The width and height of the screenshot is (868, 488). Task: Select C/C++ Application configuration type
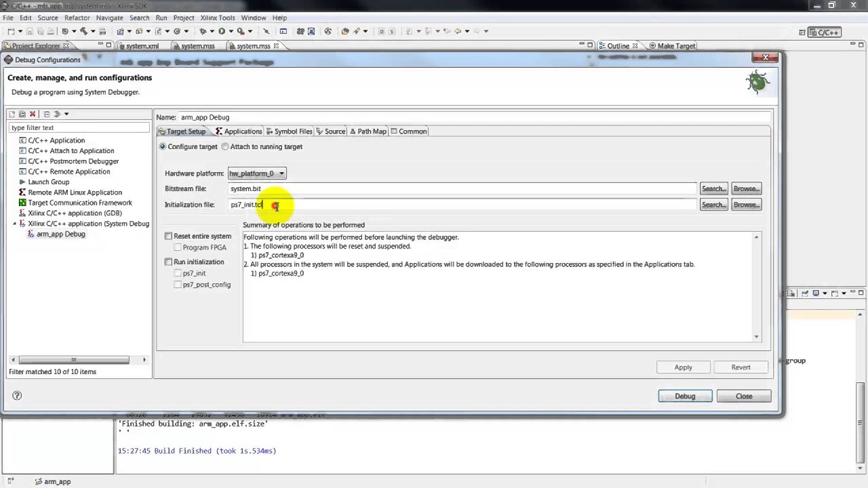[x=56, y=140]
